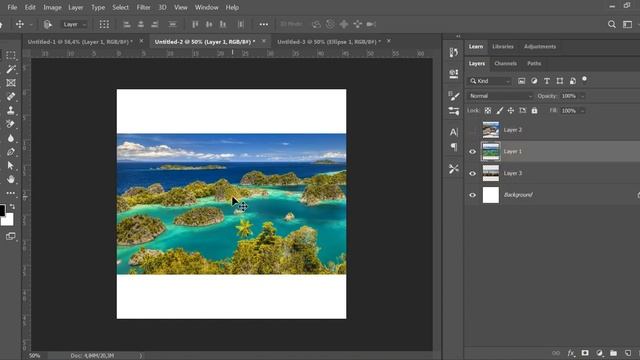Show the hidden Layer 2 visibility box
Image resolution: width=640 pixels, height=360 pixels.
472,130
